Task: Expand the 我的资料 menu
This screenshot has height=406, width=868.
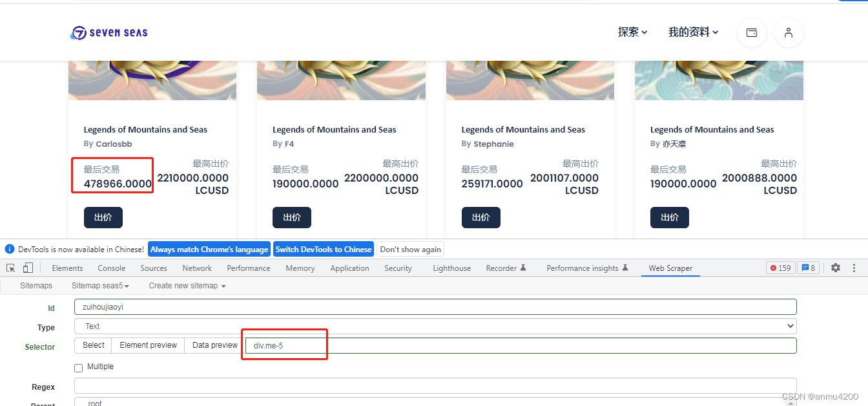Action: tap(693, 32)
